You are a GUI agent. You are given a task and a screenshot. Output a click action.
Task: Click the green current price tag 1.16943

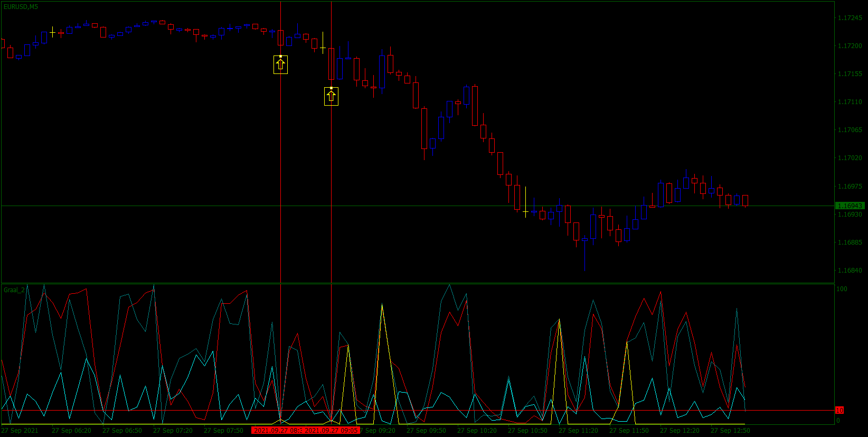pos(850,206)
